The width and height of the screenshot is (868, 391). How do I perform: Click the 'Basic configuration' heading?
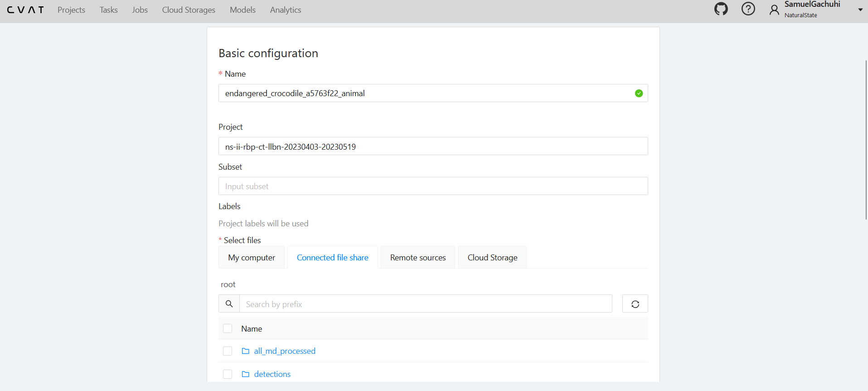(268, 53)
